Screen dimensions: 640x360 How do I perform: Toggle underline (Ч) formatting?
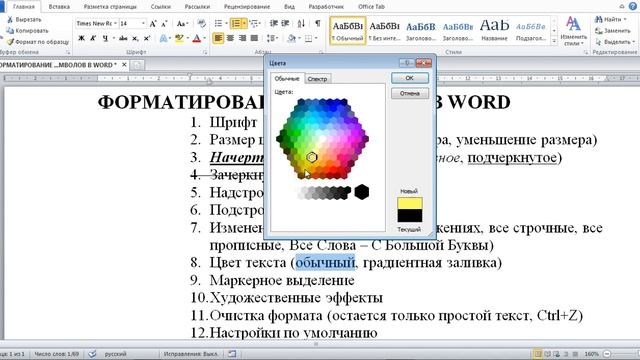click(x=105, y=38)
